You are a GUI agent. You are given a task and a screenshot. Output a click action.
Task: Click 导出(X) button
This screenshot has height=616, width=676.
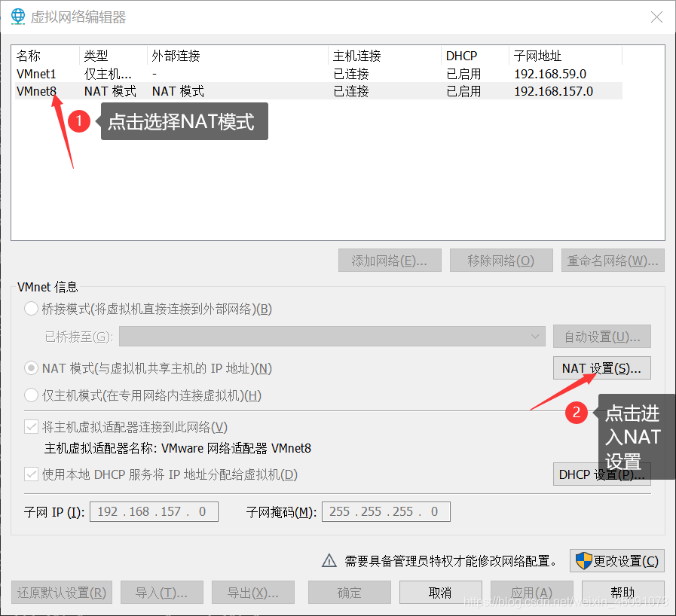(253, 593)
